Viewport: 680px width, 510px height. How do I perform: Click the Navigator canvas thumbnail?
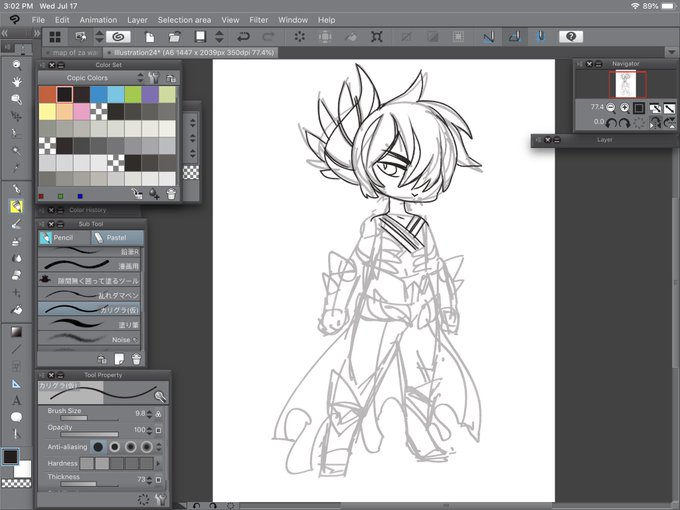(x=626, y=84)
